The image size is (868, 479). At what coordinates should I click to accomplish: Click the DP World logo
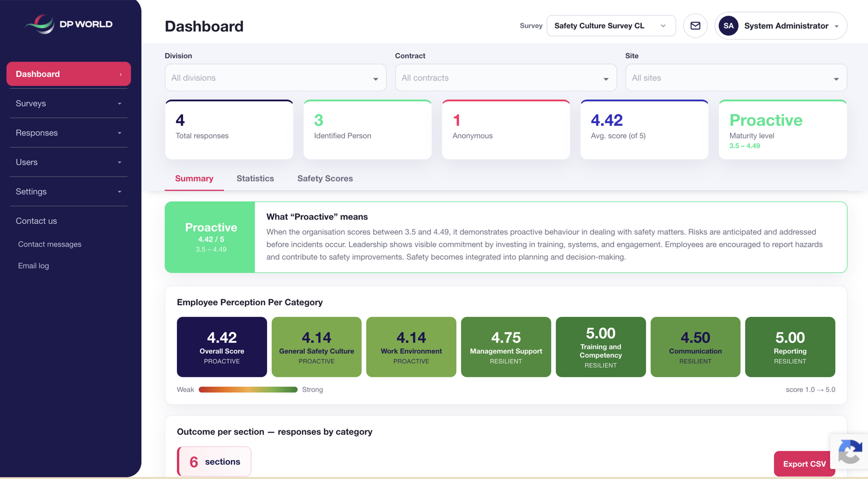click(69, 24)
